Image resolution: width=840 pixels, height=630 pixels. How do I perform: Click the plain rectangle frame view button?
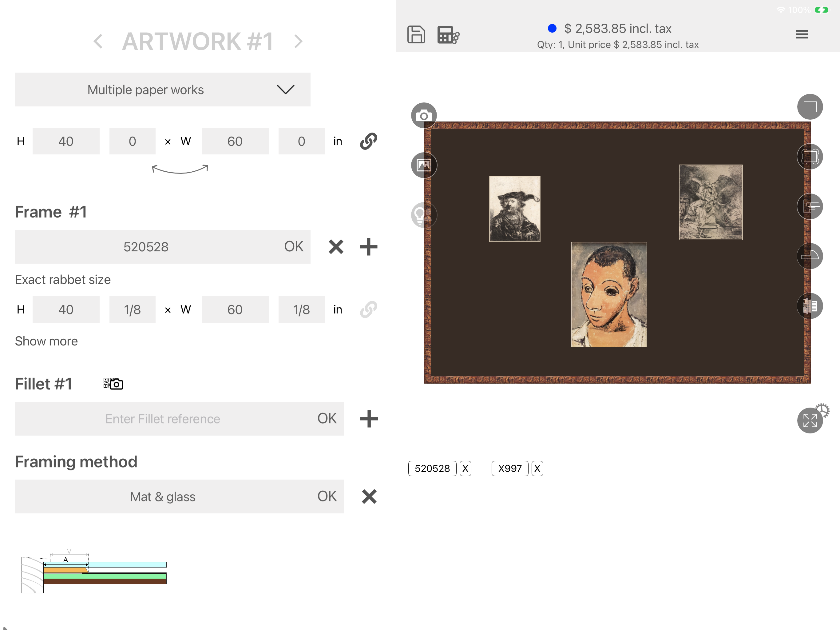[810, 107]
